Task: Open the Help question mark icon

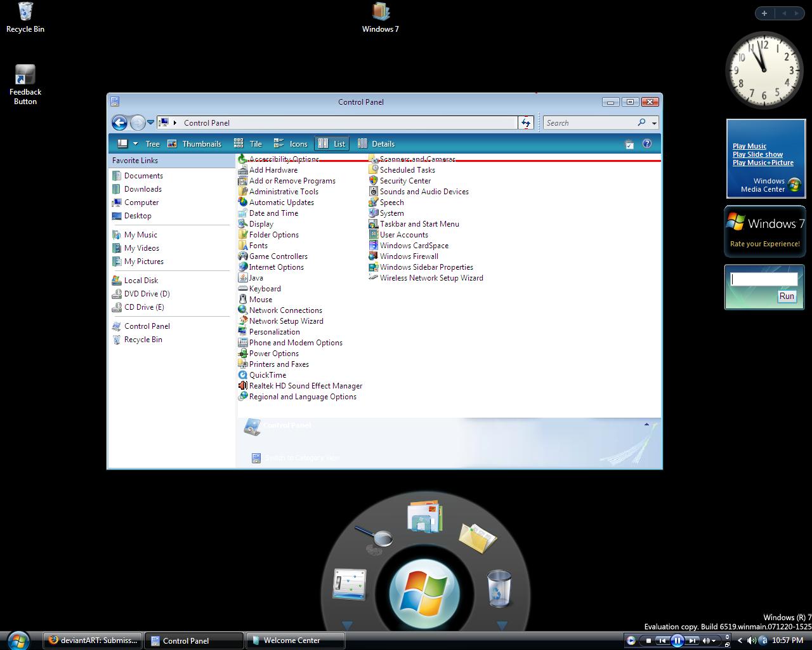Action: point(647,144)
